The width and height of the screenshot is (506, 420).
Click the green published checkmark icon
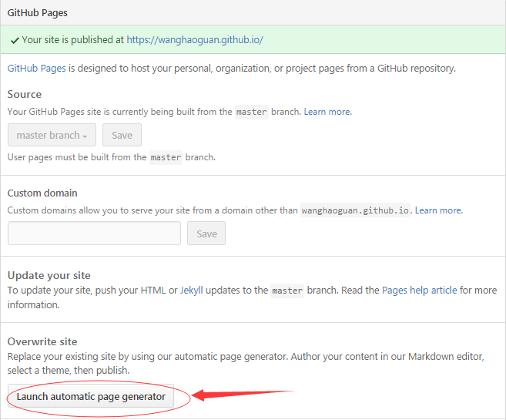(15, 40)
